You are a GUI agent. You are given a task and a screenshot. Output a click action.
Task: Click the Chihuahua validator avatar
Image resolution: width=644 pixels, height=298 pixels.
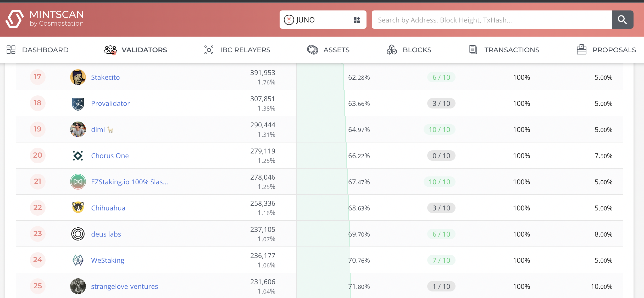pyautogui.click(x=78, y=208)
